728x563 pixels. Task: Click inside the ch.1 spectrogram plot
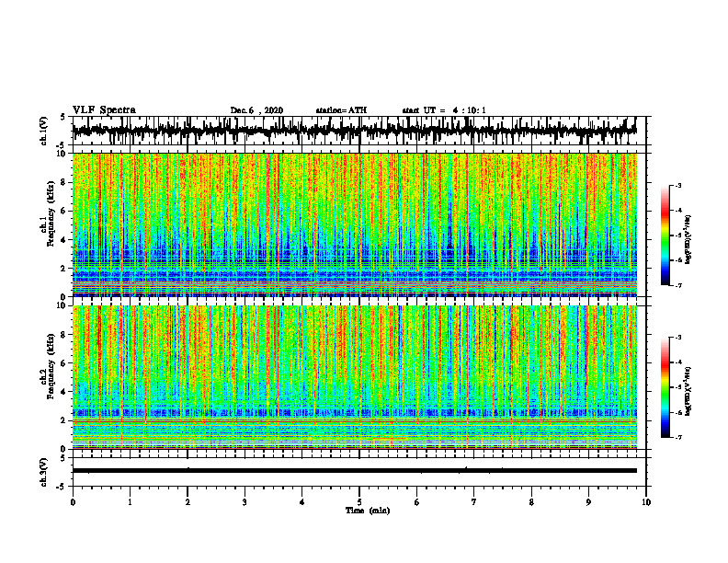coord(355,224)
